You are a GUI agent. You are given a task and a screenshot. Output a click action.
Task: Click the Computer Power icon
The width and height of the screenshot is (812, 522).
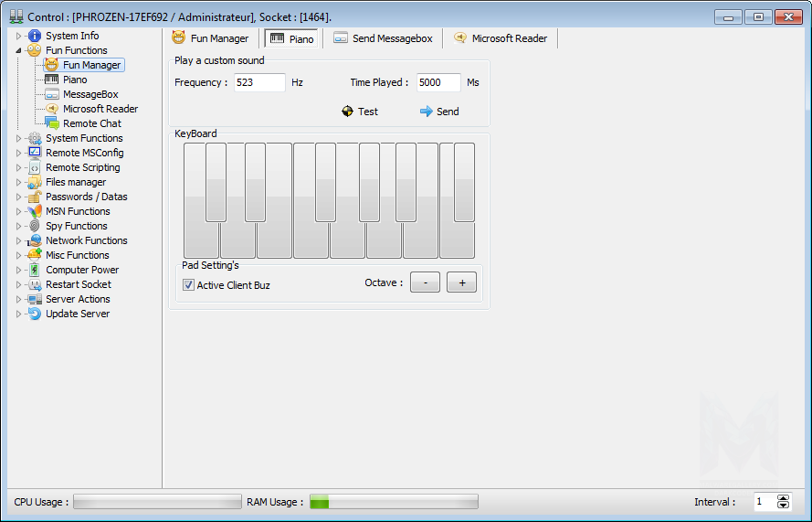tap(35, 270)
